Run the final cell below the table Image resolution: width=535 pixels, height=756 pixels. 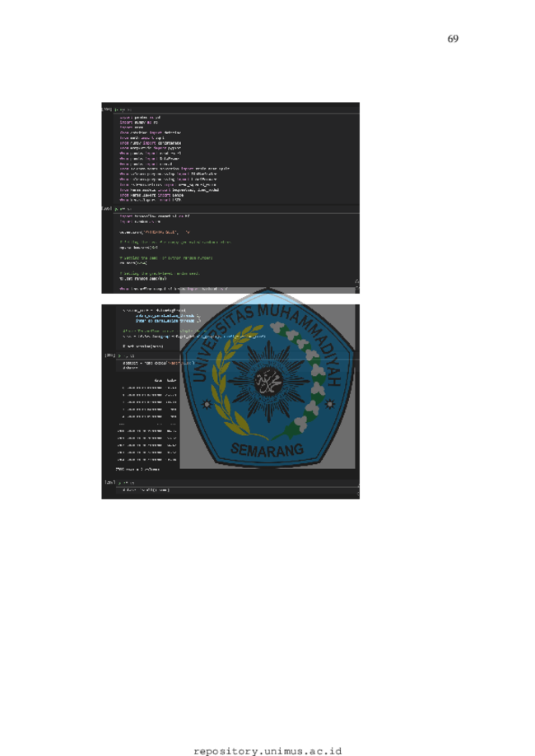pyautogui.click(x=119, y=483)
